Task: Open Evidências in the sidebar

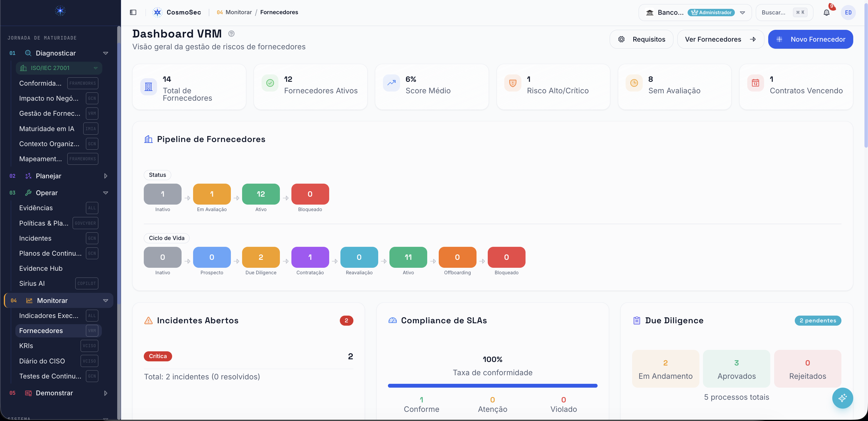Action: 59,208
